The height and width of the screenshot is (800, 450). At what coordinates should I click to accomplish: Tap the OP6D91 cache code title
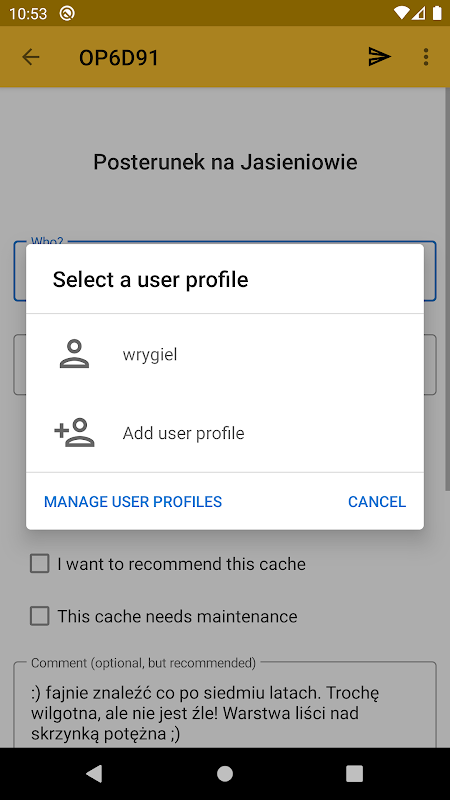coord(119,58)
